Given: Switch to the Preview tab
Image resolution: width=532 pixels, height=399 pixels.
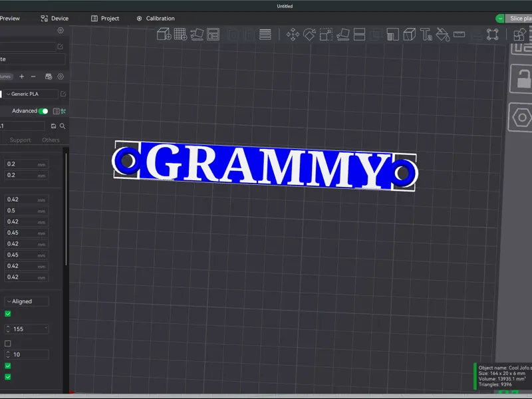Looking at the screenshot, I should (x=10, y=19).
